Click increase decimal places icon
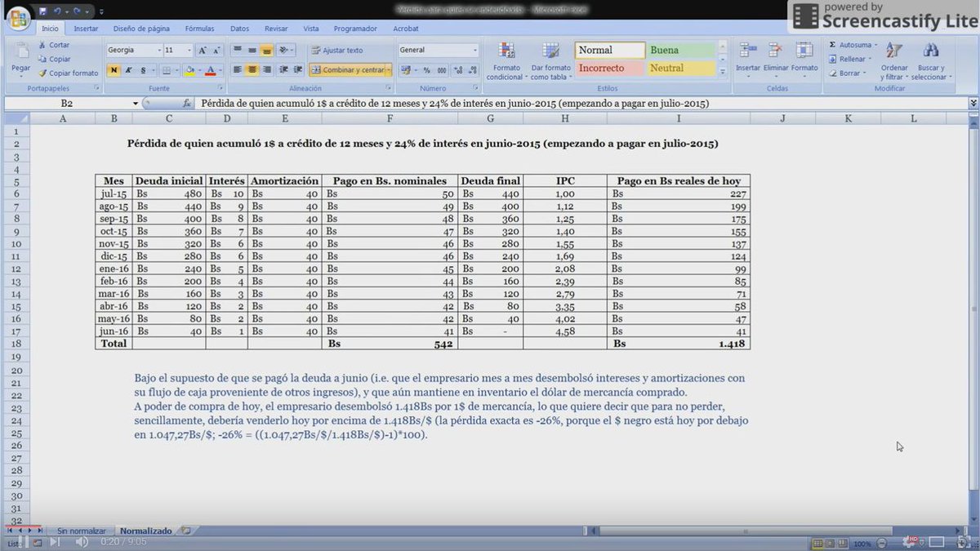Screen dimensions: 980x551 [457, 70]
